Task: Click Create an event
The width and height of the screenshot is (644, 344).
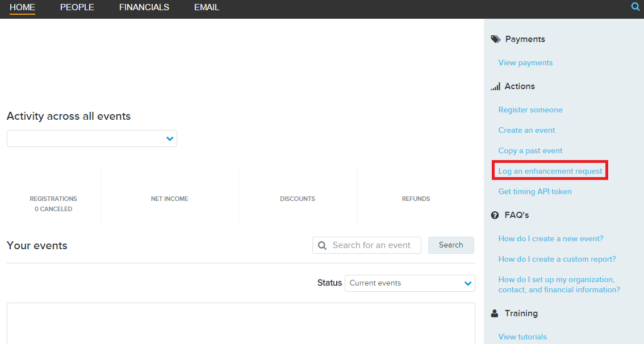Action: point(526,130)
